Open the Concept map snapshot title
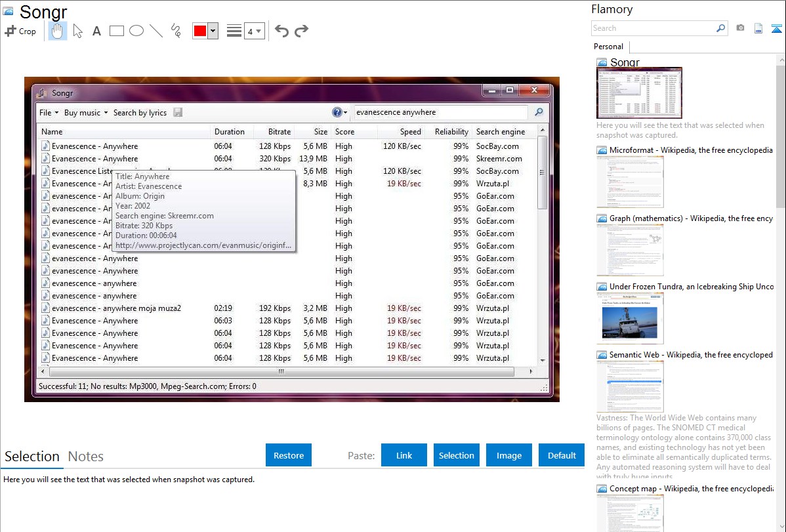This screenshot has height=532, width=786. click(692, 488)
